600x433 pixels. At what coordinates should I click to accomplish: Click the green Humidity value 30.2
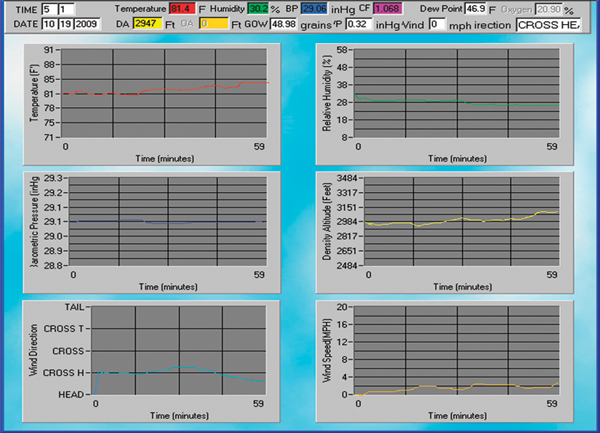click(x=258, y=8)
